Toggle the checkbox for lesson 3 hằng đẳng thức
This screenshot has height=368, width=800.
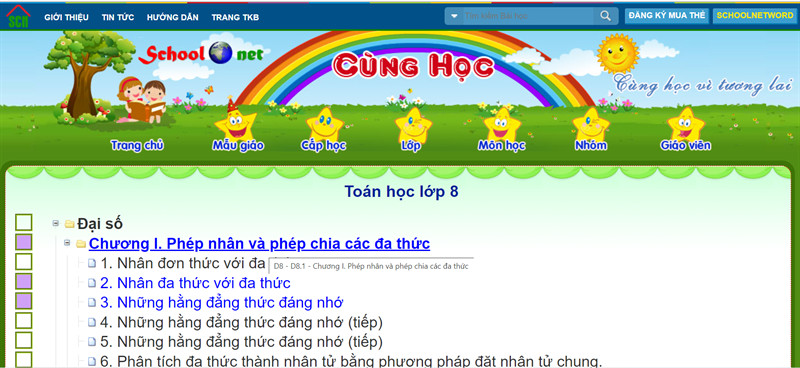(23, 301)
